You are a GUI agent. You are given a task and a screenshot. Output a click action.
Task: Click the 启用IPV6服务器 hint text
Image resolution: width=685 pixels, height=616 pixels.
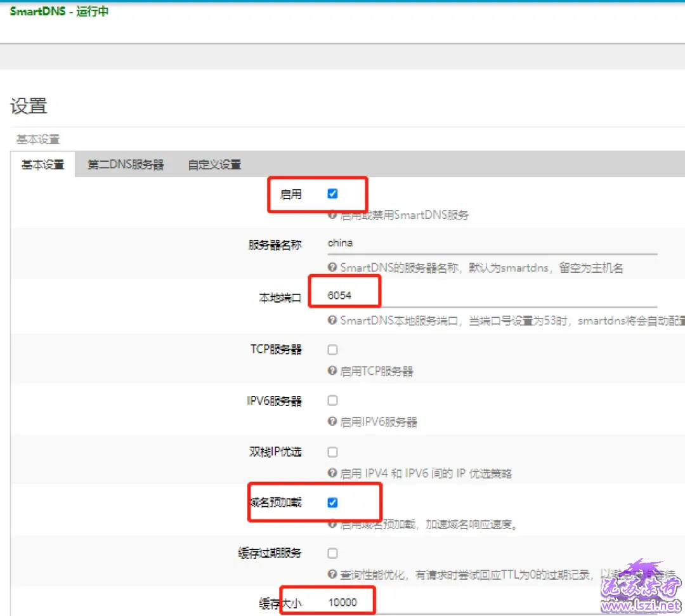(x=378, y=422)
